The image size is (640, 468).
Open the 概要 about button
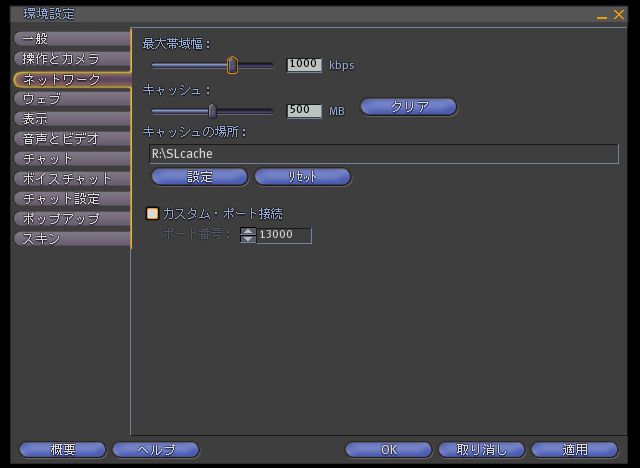63,450
